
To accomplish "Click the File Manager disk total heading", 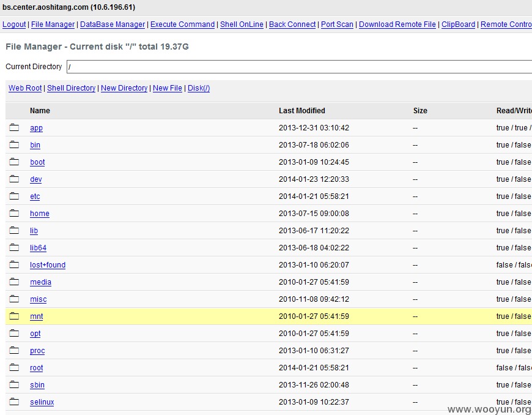I will 97,47.
